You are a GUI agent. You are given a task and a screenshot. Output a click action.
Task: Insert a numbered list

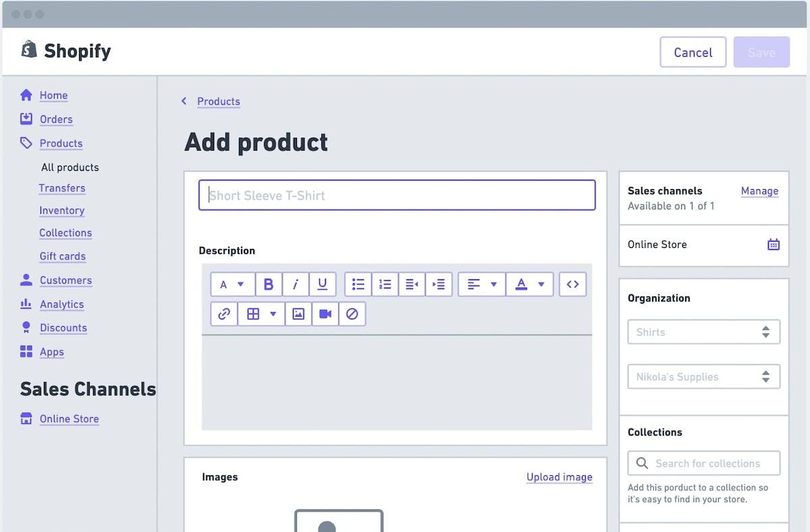tap(385, 284)
